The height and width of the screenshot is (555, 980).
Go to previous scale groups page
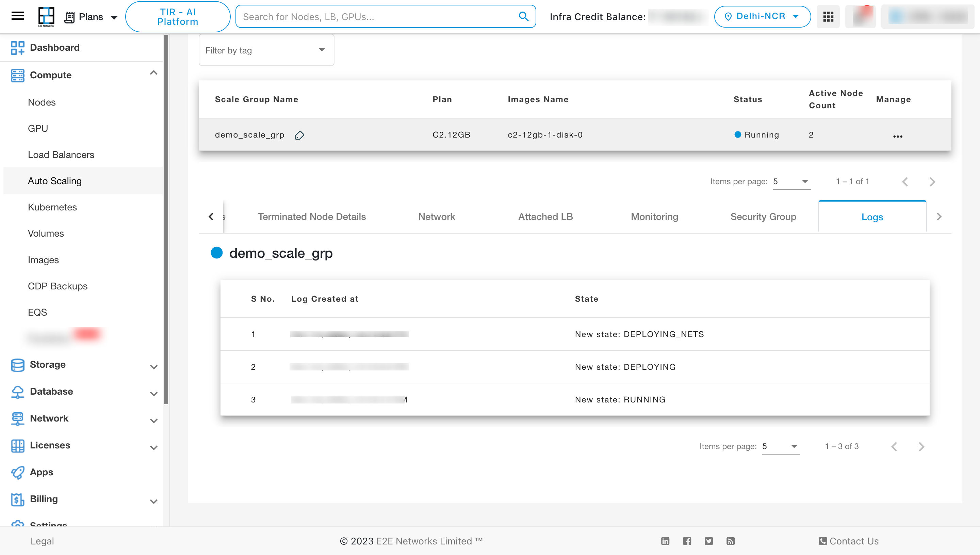click(905, 182)
